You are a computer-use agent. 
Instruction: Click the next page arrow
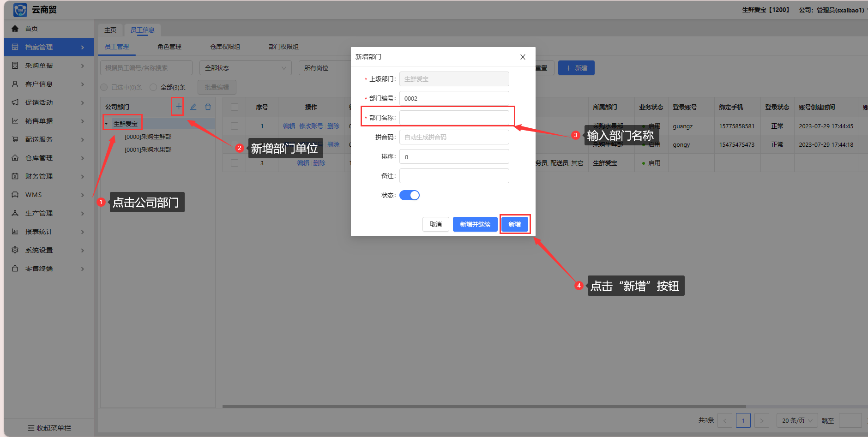[x=762, y=420]
